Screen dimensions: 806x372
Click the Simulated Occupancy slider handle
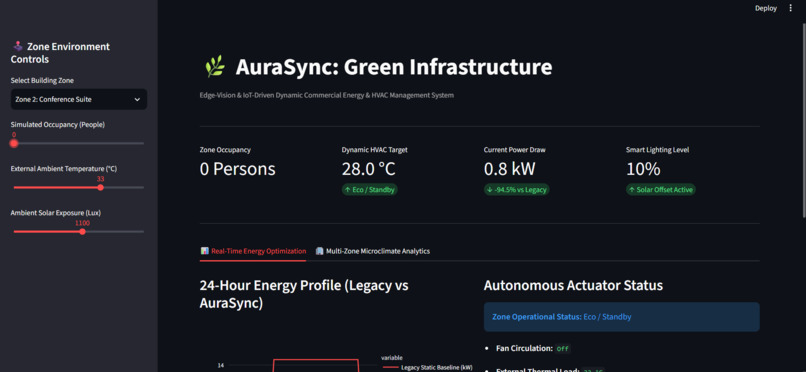(x=14, y=143)
